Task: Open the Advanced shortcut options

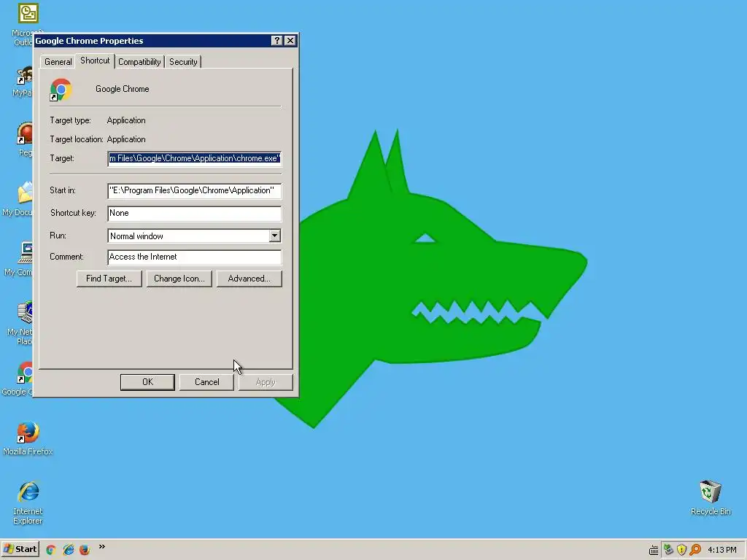Action: [x=249, y=279]
